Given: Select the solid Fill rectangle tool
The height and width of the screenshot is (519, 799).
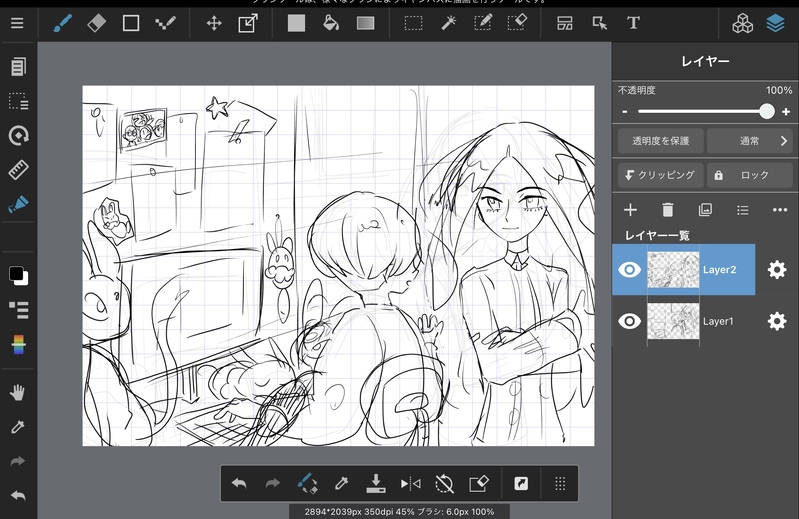Looking at the screenshot, I should pos(296,23).
